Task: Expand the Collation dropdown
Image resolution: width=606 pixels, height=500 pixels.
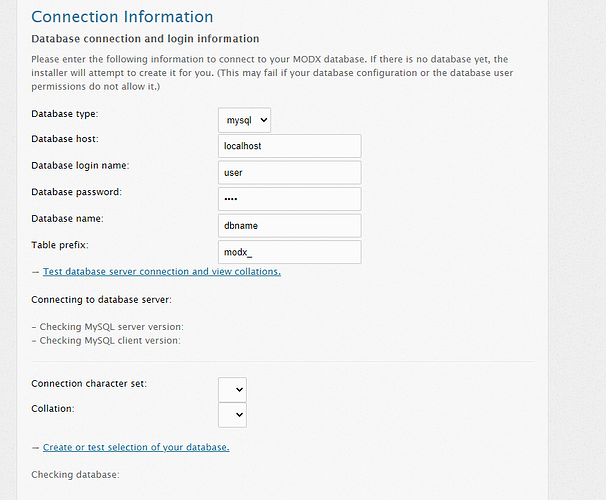Action: click(232, 415)
